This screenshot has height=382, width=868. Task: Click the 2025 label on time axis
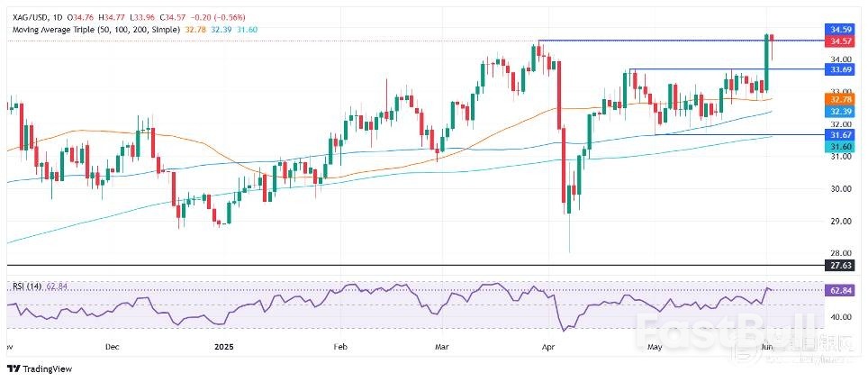222,345
